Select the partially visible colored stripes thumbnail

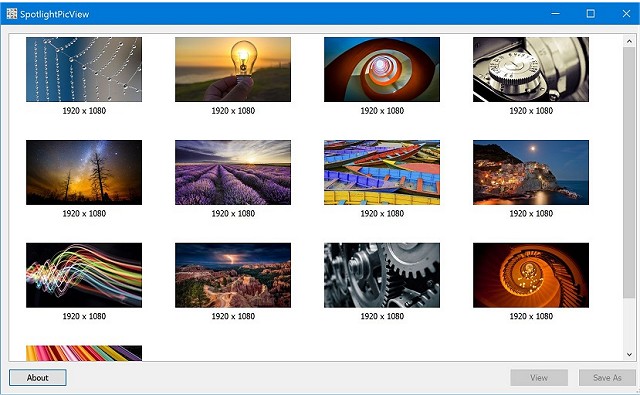coord(84,353)
